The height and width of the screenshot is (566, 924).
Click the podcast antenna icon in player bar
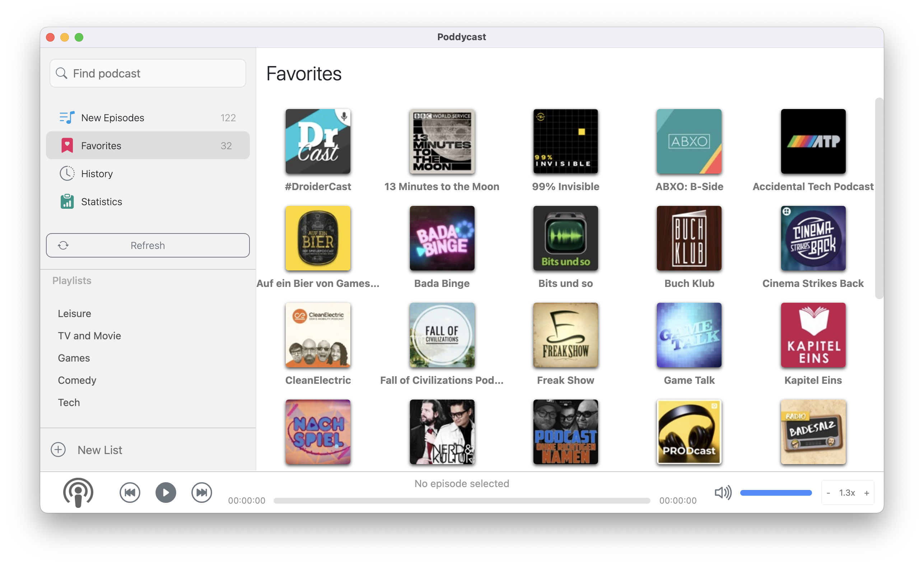pyautogui.click(x=78, y=492)
